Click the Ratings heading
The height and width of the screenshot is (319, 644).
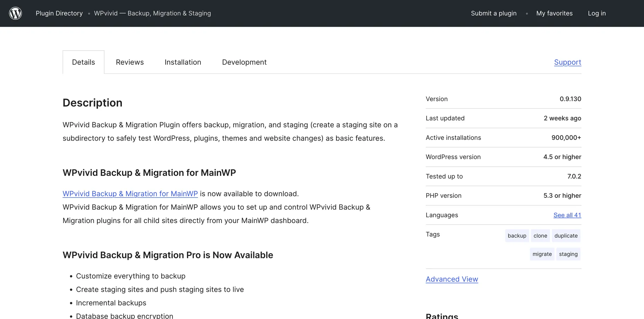tap(442, 316)
